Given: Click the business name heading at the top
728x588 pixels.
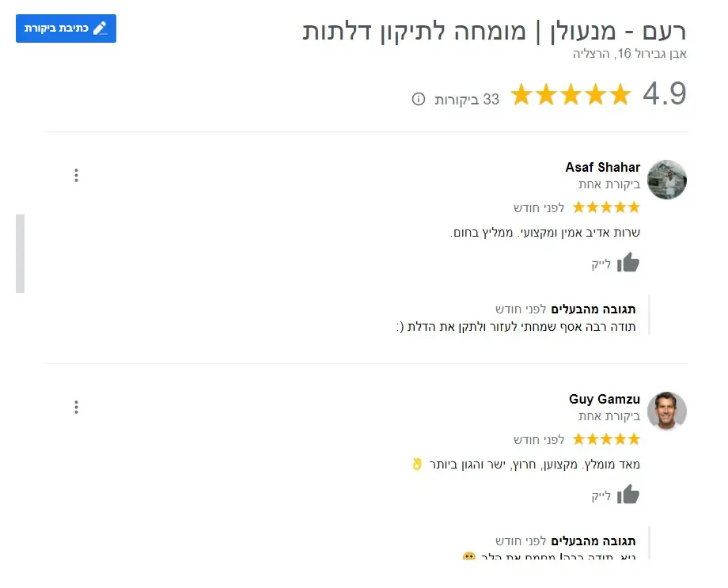Looking at the screenshot, I should click(x=500, y=31).
